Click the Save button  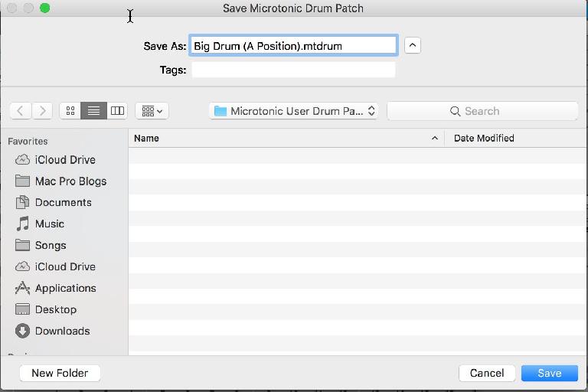click(550, 373)
